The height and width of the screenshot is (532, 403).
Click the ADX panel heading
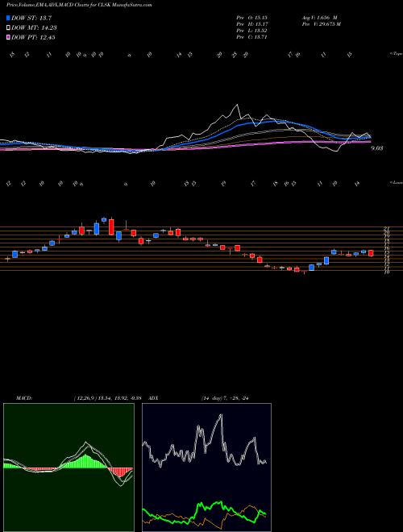(153, 398)
